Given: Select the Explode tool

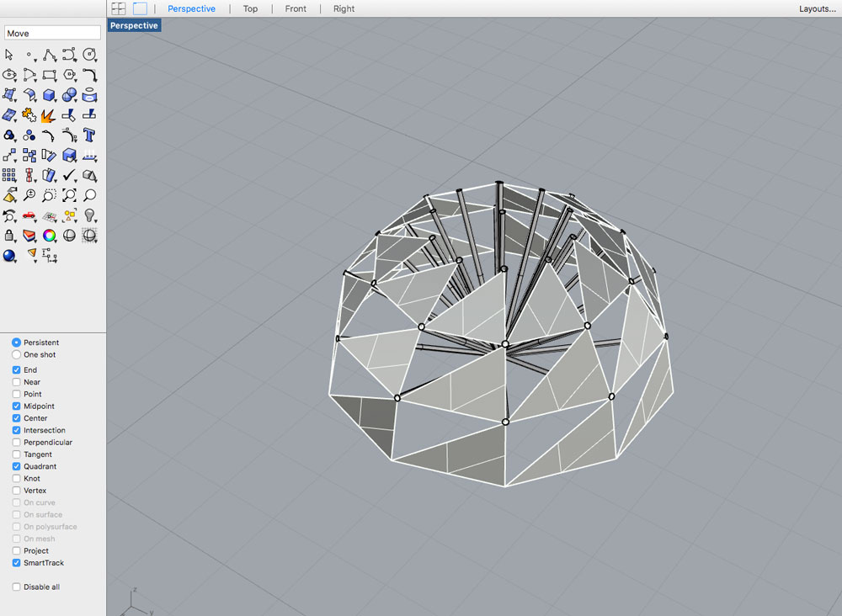Looking at the screenshot, I should pyautogui.click(x=50, y=114).
